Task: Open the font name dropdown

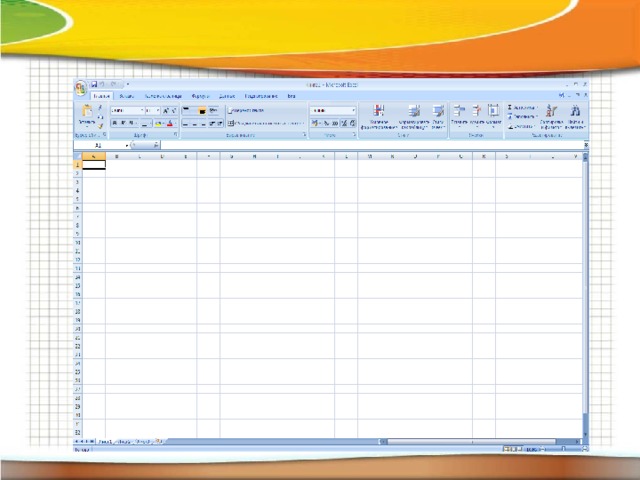Action: click(x=126, y=110)
